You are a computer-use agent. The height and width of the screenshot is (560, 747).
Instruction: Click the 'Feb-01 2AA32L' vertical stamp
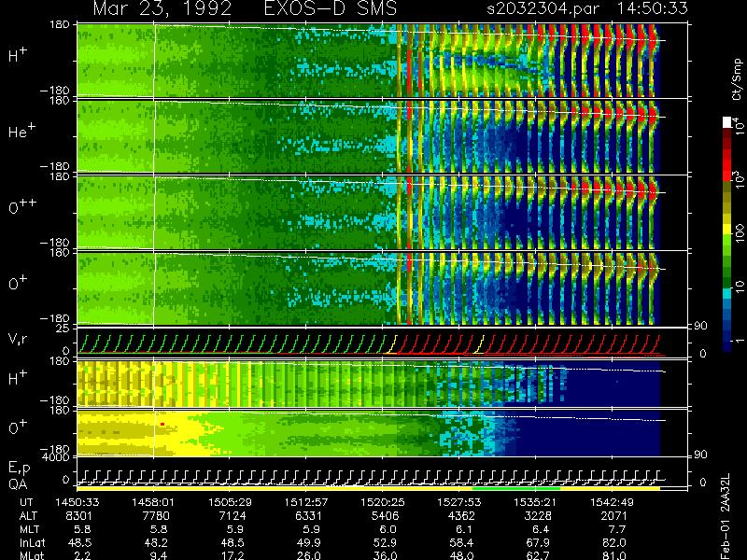click(x=726, y=516)
